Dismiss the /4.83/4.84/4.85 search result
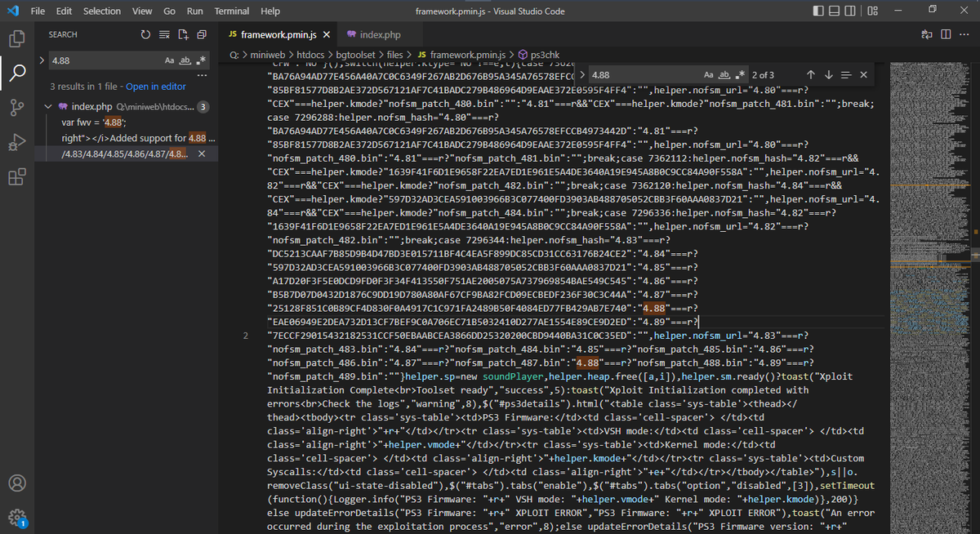The image size is (980, 534). tap(202, 154)
